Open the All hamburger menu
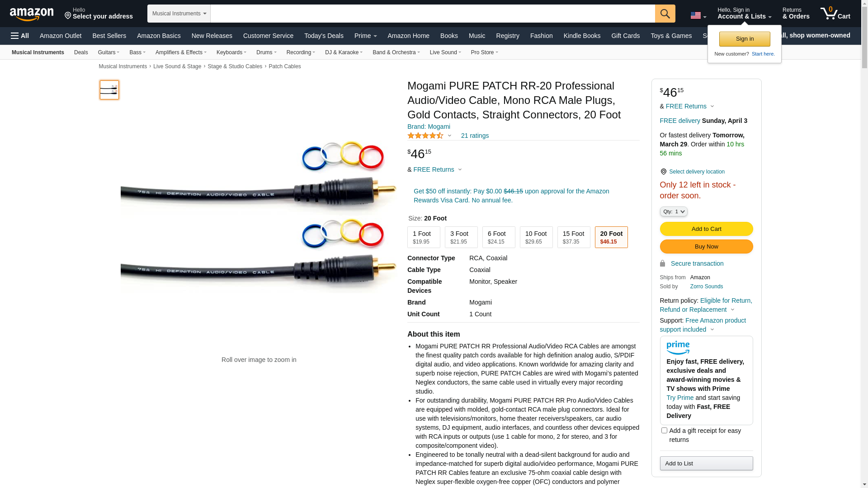Image resolution: width=868 pixels, height=488 pixels. [20, 36]
